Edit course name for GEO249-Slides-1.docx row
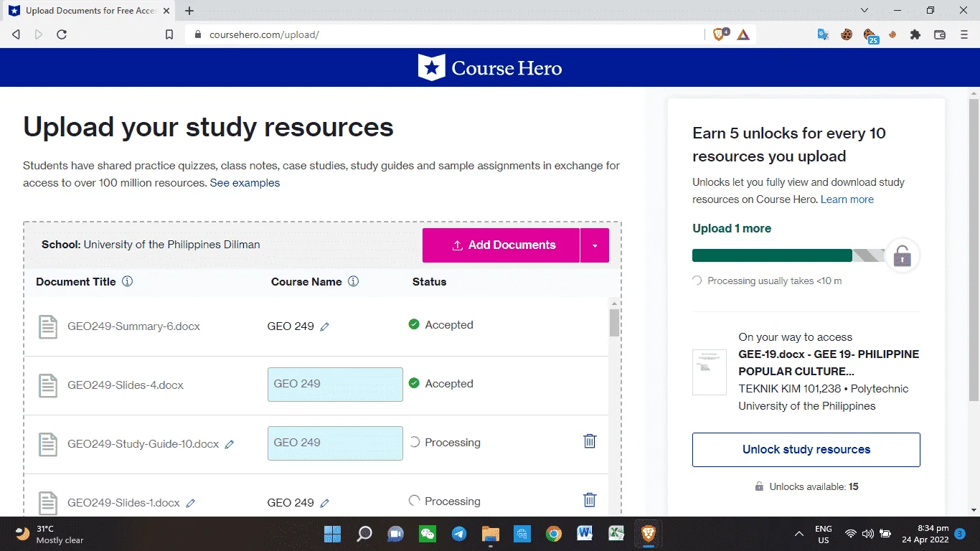 coord(324,503)
